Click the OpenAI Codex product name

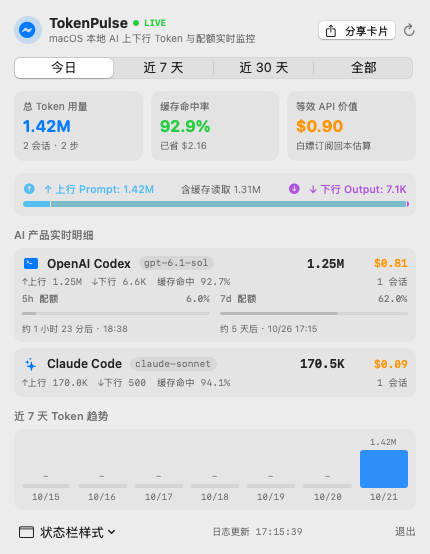coord(89,264)
